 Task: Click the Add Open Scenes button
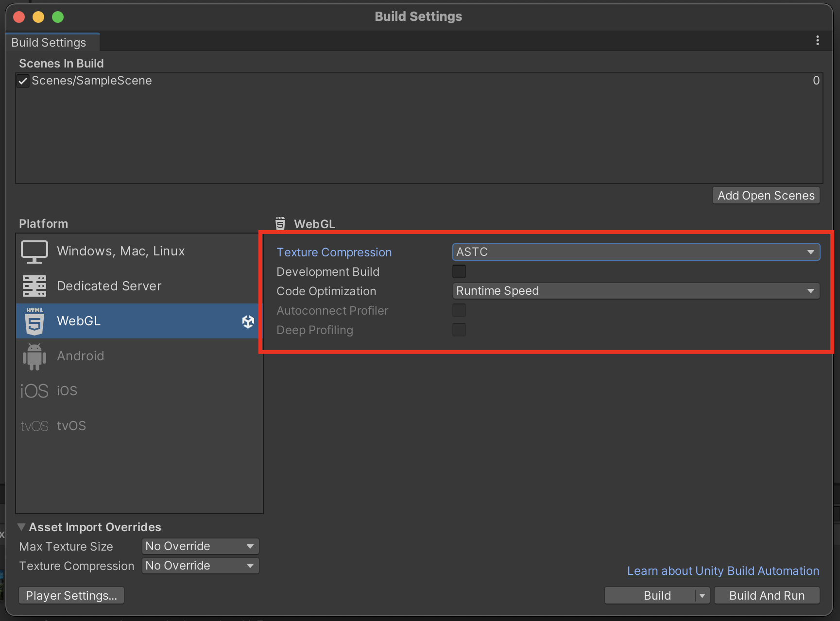point(766,196)
